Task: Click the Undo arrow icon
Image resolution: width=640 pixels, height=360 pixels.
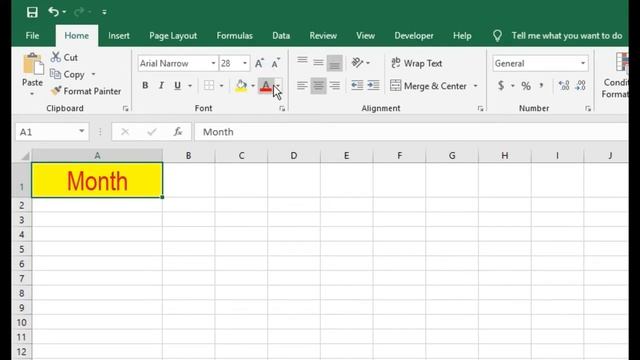Action: (x=53, y=12)
